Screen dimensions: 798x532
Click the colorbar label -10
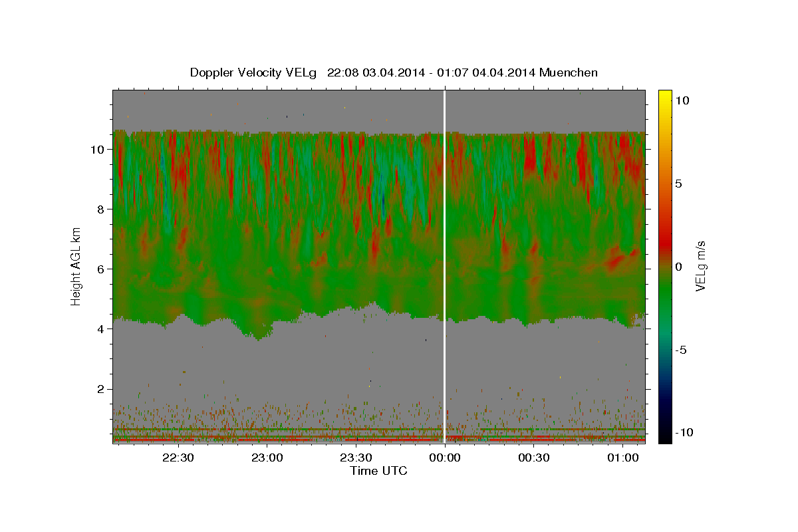(x=683, y=432)
